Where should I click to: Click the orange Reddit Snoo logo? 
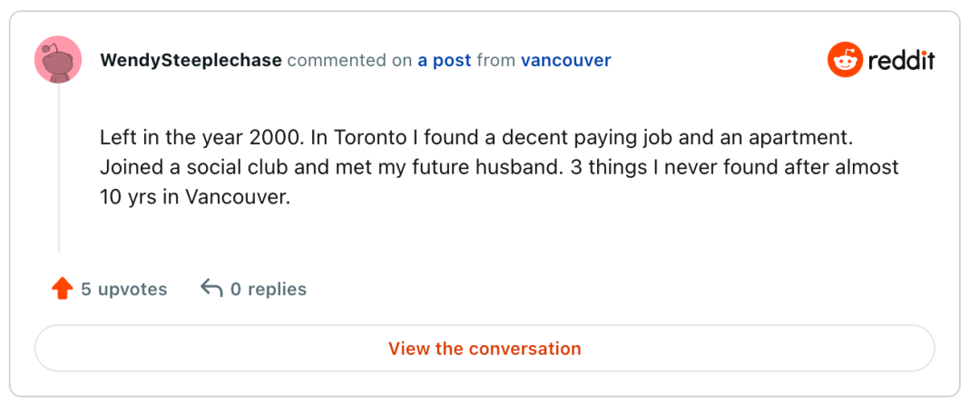pyautogui.click(x=844, y=61)
